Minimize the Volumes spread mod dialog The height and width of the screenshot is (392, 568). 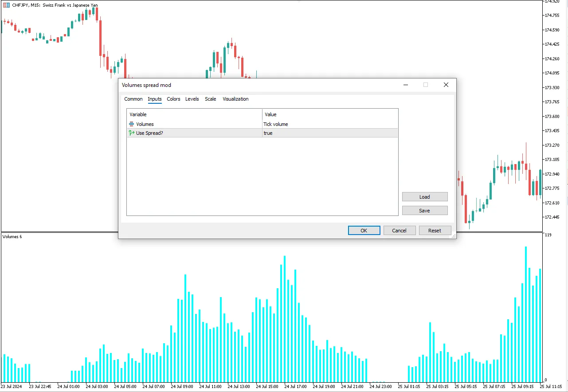pyautogui.click(x=405, y=85)
